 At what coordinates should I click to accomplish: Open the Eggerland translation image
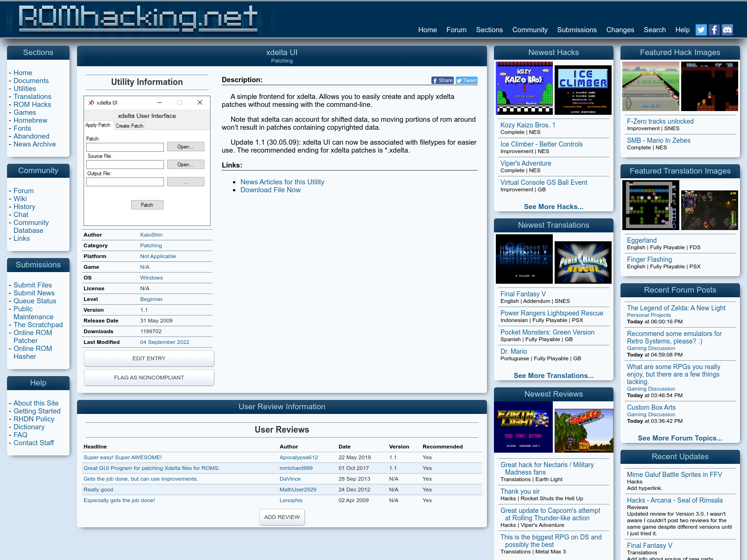coord(651,205)
